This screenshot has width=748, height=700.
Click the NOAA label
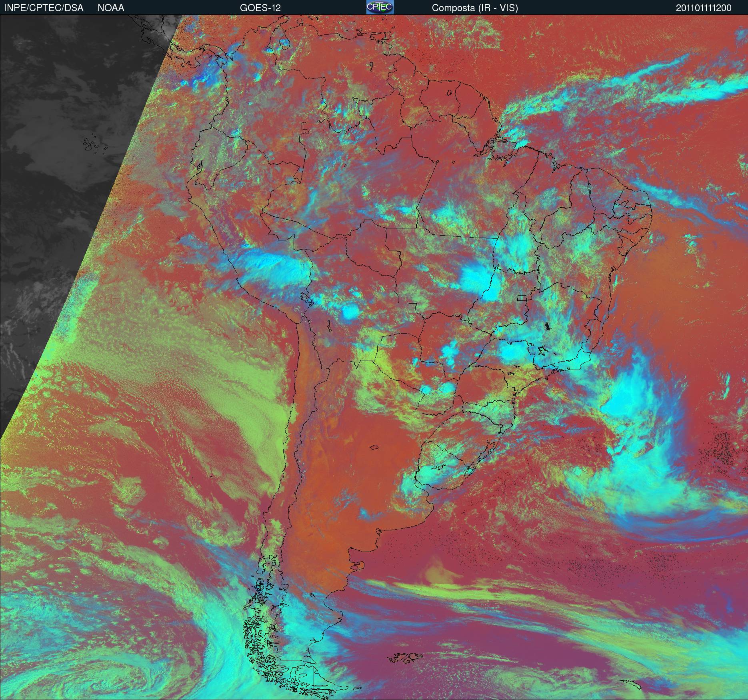point(111,8)
